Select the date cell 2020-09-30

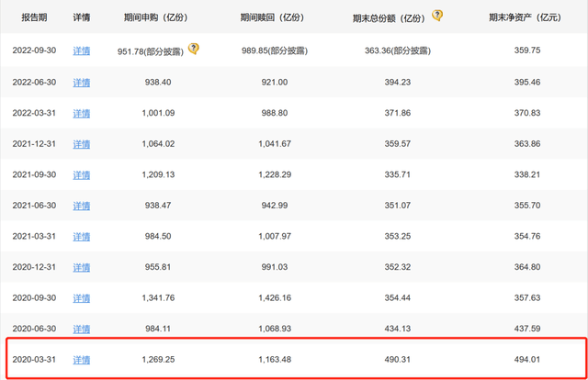tap(34, 297)
